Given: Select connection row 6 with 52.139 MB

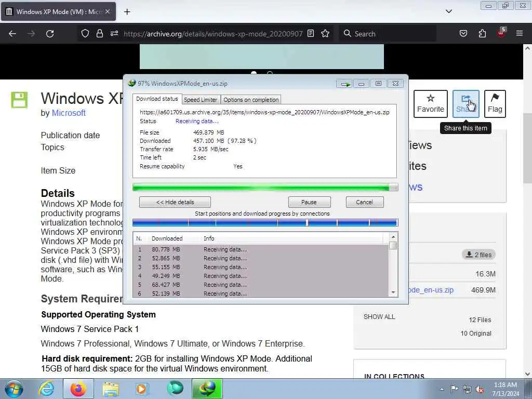Looking at the screenshot, I should (x=261, y=294).
